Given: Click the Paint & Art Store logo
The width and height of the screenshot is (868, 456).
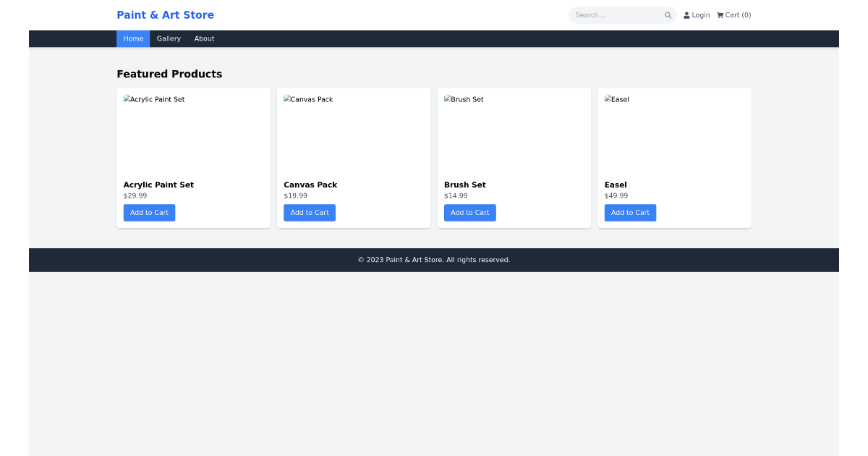Looking at the screenshot, I should 165,14.
